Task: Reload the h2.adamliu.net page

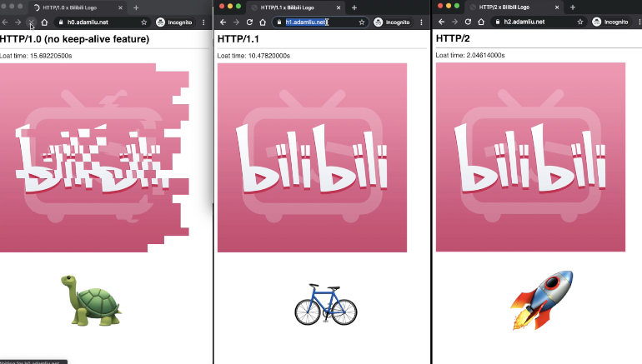Action: 468,22
